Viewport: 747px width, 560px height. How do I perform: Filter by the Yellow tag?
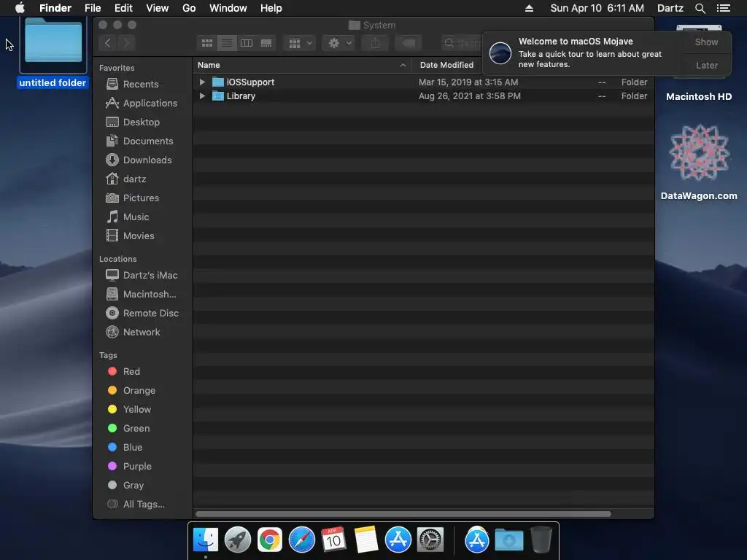[x=137, y=410]
